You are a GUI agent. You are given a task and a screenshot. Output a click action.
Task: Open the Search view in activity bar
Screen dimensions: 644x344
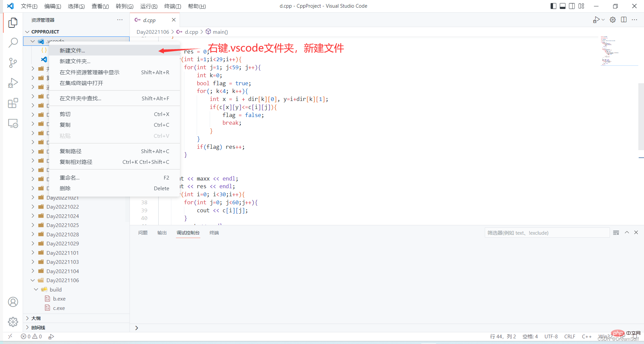tap(13, 42)
